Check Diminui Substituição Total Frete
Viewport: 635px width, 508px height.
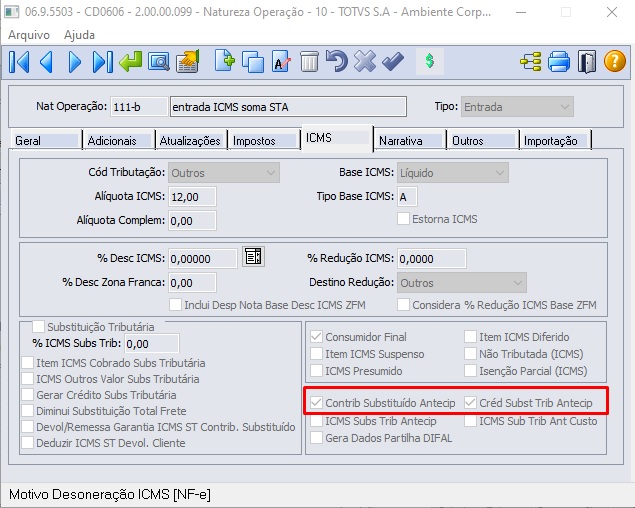[x=28, y=411]
